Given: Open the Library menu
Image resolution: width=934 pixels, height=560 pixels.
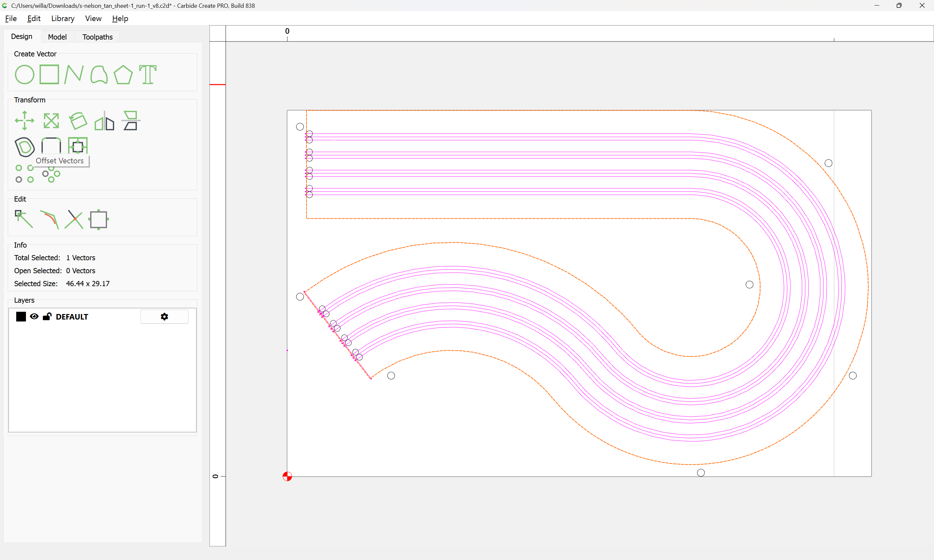Looking at the screenshot, I should click(x=63, y=18).
